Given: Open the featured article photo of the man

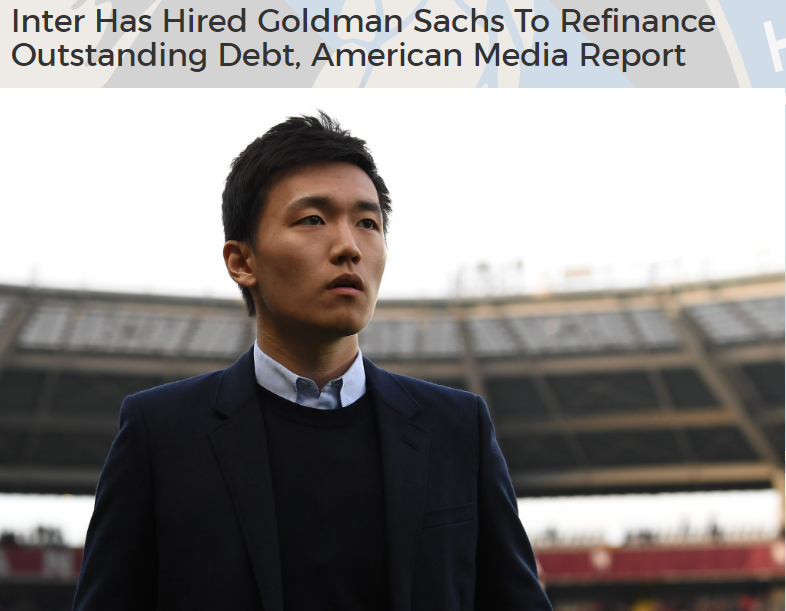Looking at the screenshot, I should 392,349.
